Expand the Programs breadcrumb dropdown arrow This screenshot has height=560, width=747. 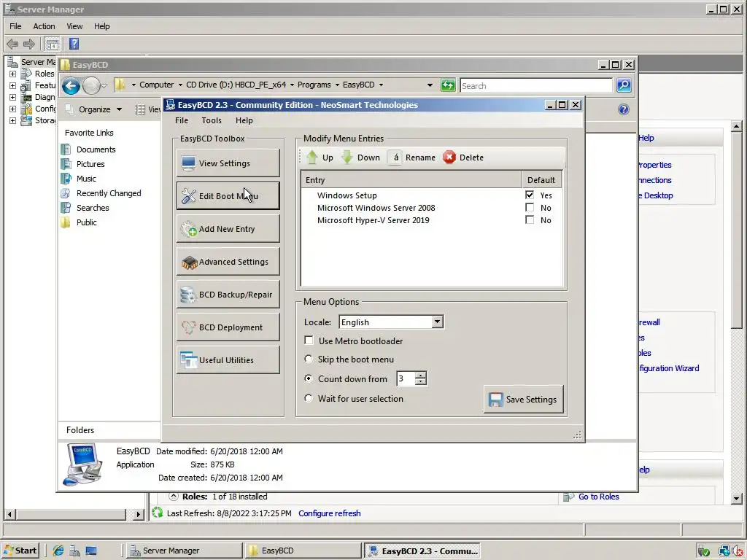[x=337, y=85]
